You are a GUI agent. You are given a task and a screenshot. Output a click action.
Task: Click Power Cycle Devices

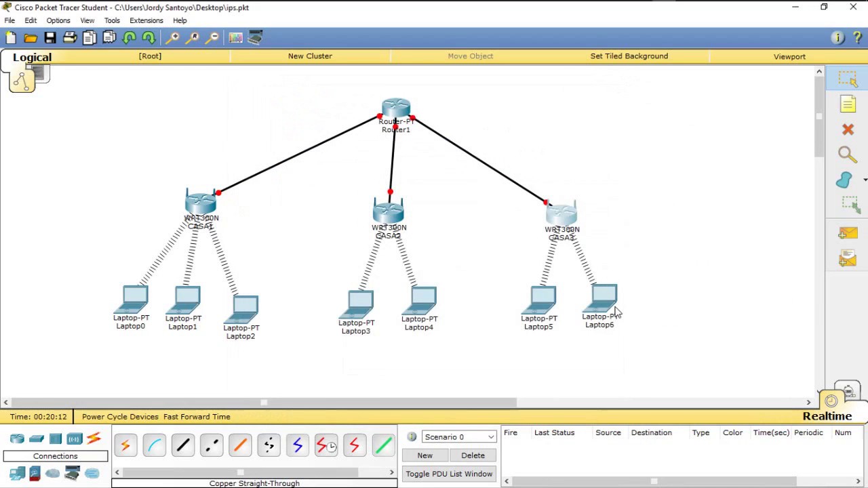(120, 417)
